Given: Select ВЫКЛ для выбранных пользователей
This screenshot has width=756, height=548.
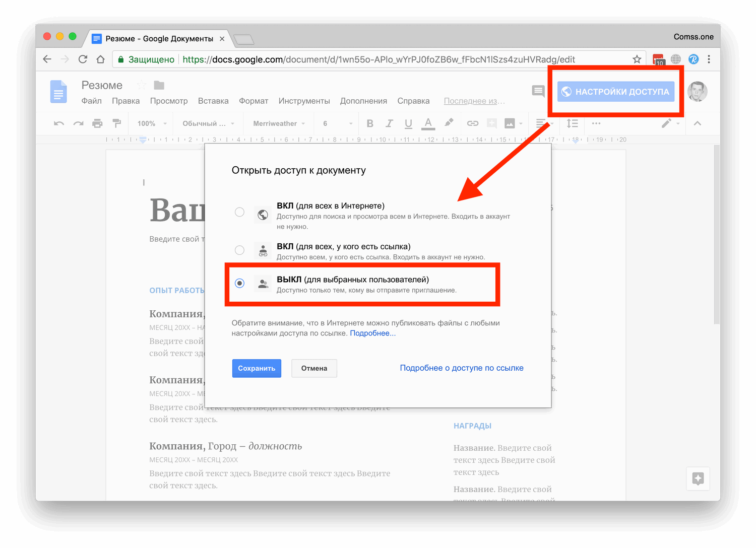Looking at the screenshot, I should pos(239,283).
